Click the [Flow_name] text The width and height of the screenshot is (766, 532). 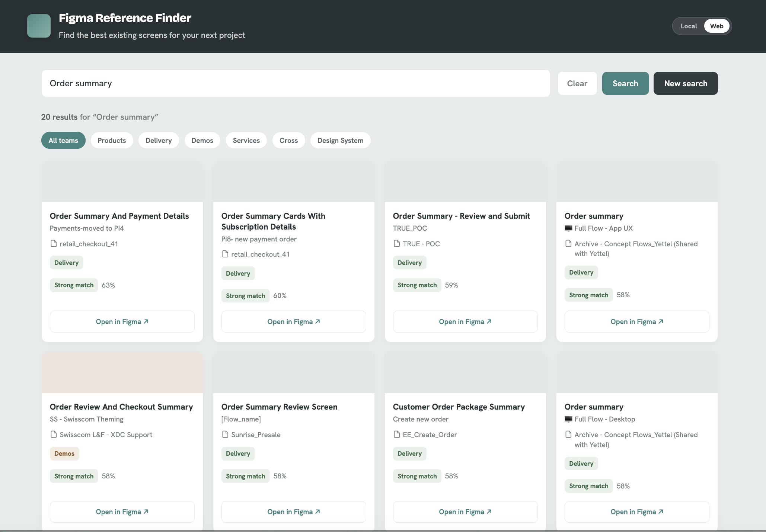point(241,419)
